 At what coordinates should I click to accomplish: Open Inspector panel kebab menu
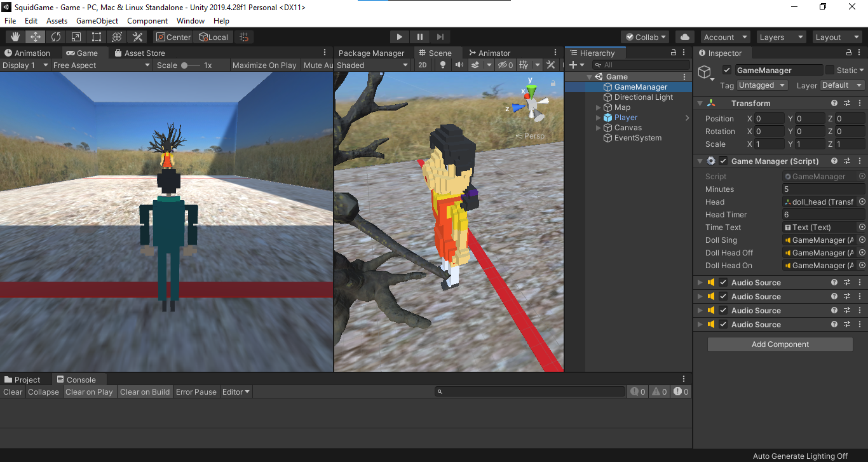(860, 53)
